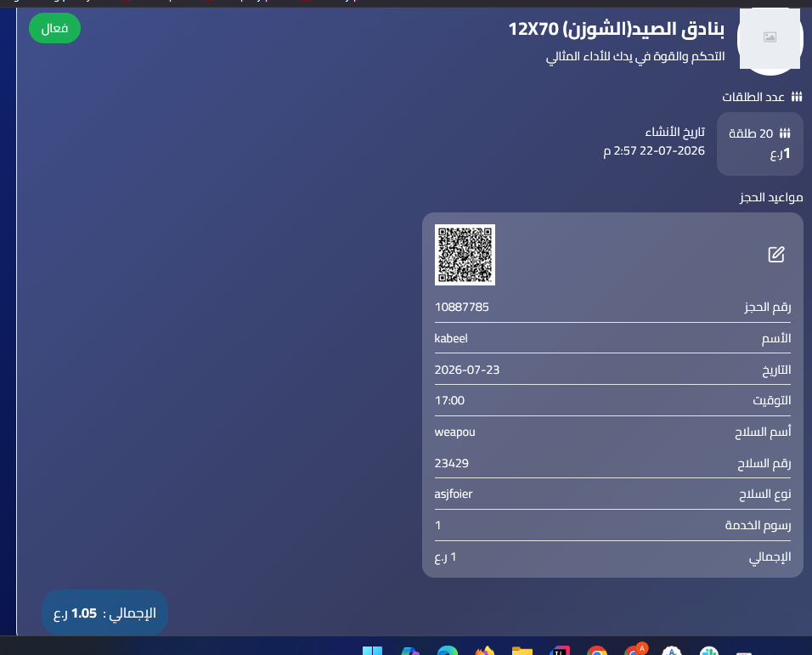Viewport: 812px width, 655px height.
Task: Click the name value kabeel
Action: tap(450, 338)
